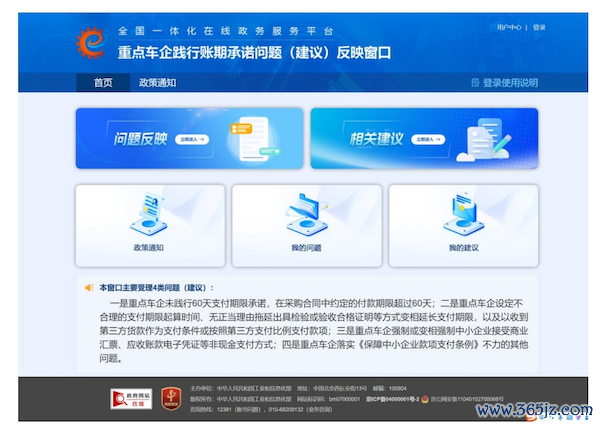Click the pencil-document illustration on 相关建议 banner
Screen dimensions: 600x425
click(x=484, y=139)
